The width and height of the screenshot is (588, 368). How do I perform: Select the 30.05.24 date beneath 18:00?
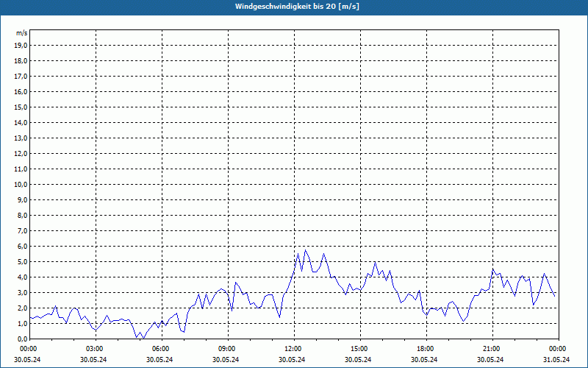coord(424,359)
